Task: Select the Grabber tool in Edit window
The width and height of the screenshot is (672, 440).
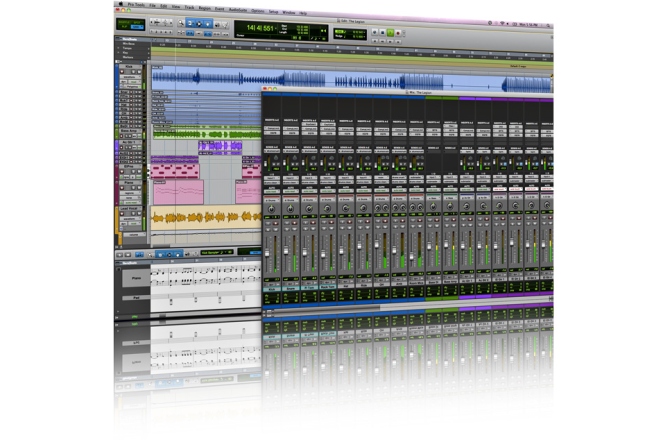Action: tap(207, 24)
